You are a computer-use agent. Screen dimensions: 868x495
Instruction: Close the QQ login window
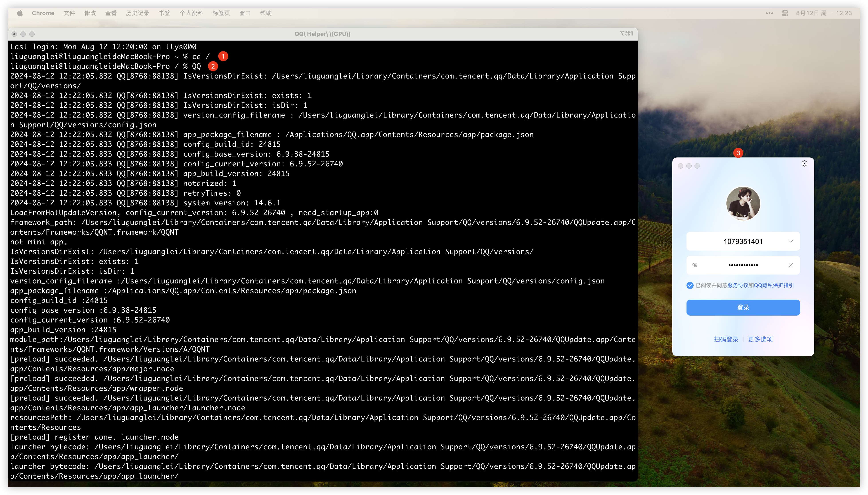(x=681, y=166)
